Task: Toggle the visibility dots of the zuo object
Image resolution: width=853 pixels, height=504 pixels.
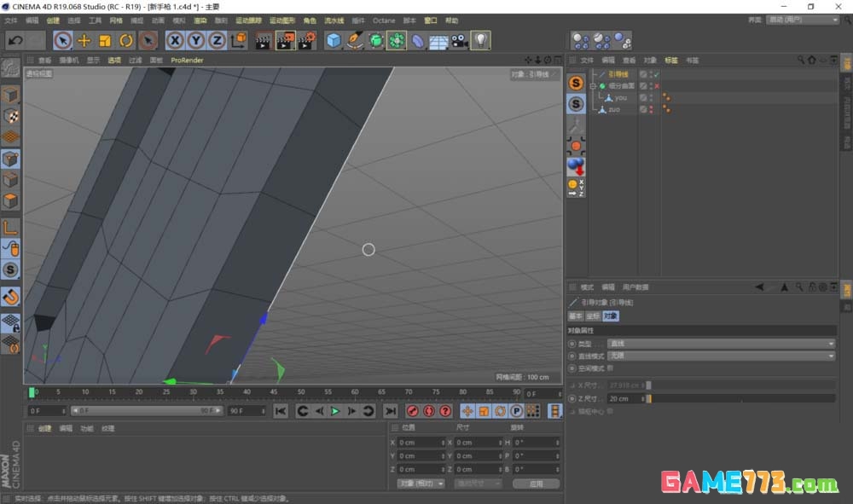Action: coord(652,109)
